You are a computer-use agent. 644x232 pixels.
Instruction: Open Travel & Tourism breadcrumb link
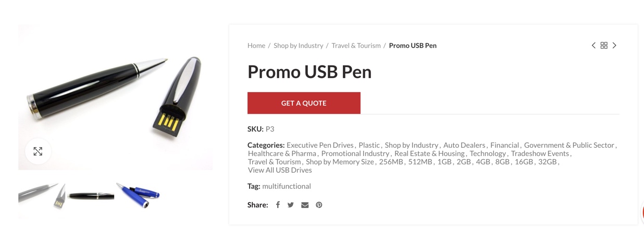(356, 46)
